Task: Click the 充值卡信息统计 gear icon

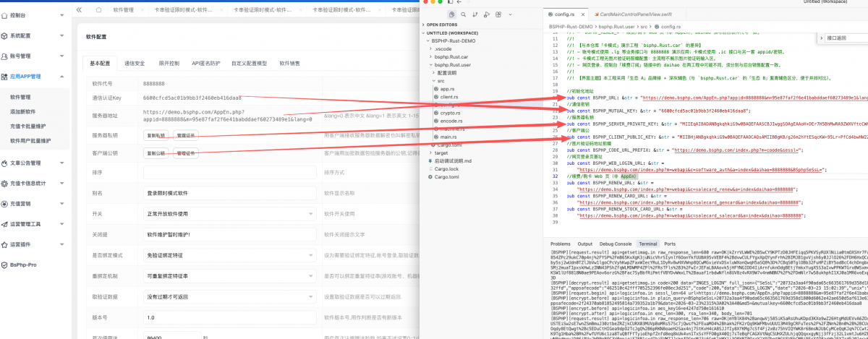Action: click(x=5, y=184)
